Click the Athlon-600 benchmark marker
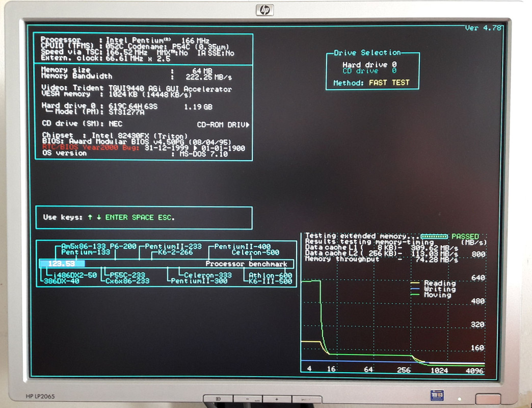 (x=271, y=275)
